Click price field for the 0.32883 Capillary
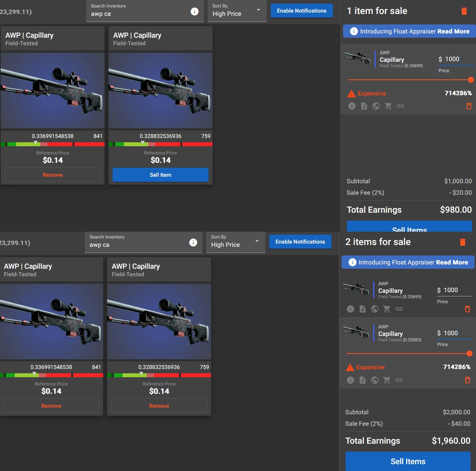 coord(454,333)
